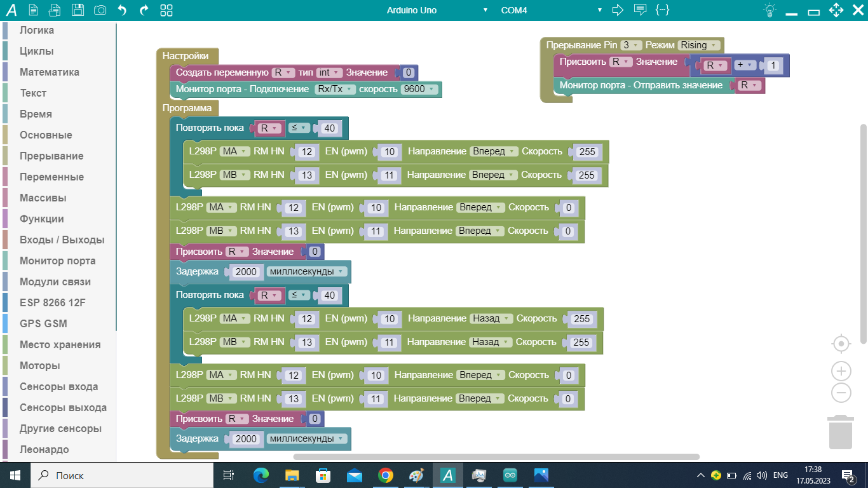Create a new project file
Viewport: 868px width, 488px height.
tap(34, 10)
